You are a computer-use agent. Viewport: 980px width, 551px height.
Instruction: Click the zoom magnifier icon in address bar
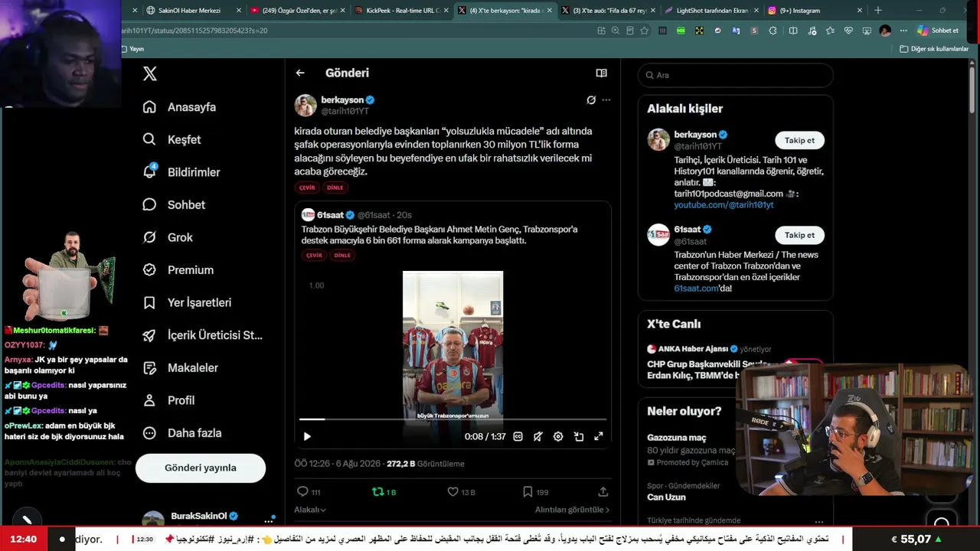[615, 31]
